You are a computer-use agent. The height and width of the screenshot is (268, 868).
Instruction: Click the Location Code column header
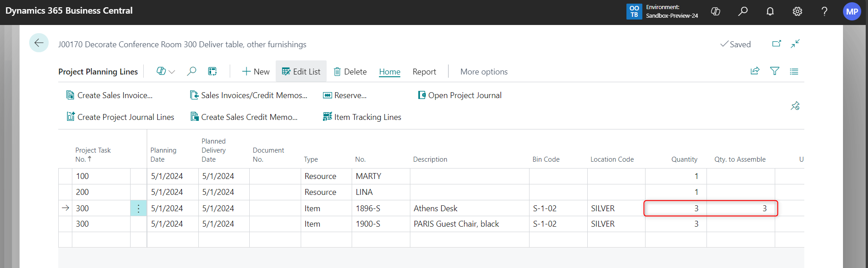tap(612, 159)
